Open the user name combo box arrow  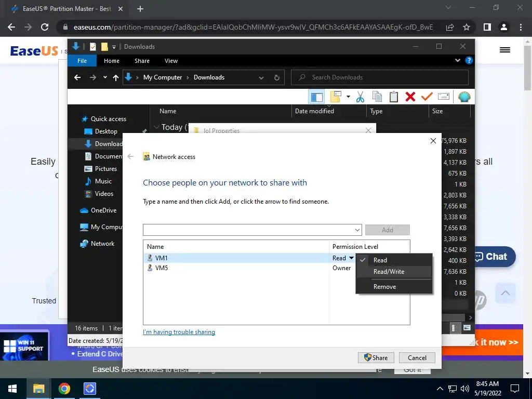click(357, 230)
